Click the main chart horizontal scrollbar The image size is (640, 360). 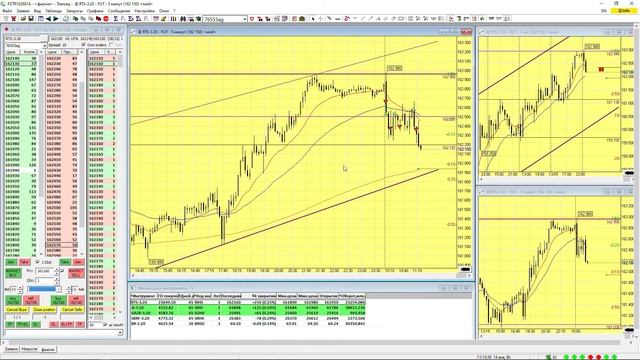pos(301,276)
